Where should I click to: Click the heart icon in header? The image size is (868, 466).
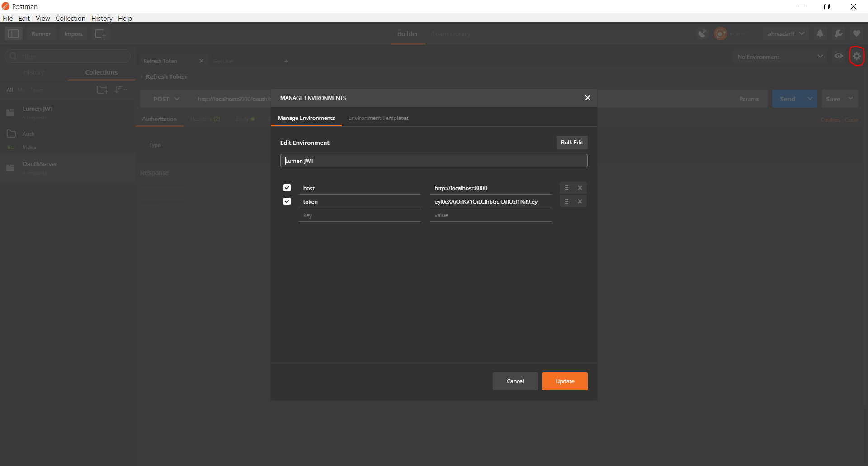(857, 34)
